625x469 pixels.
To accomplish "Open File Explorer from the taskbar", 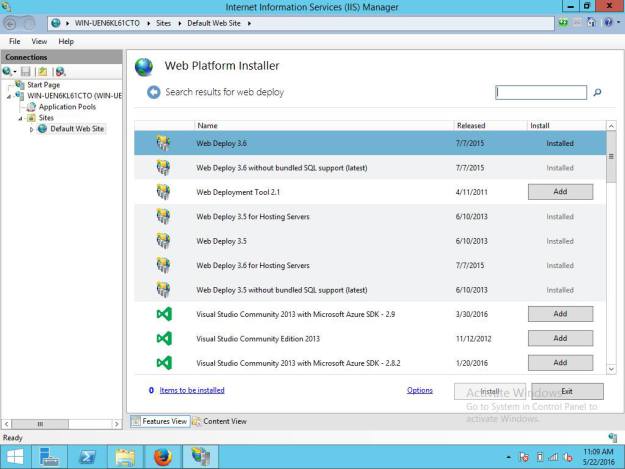I will point(125,456).
